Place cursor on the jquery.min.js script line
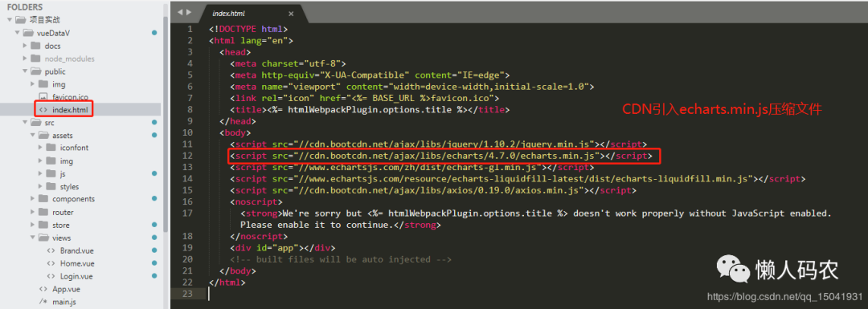 [x=439, y=144]
